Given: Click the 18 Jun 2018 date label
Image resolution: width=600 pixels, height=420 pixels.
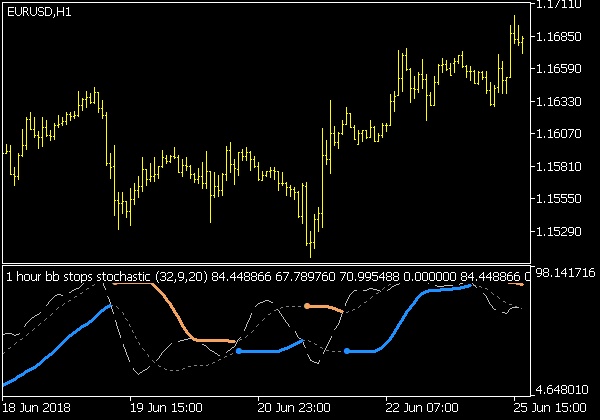Looking at the screenshot, I should click(36, 408).
